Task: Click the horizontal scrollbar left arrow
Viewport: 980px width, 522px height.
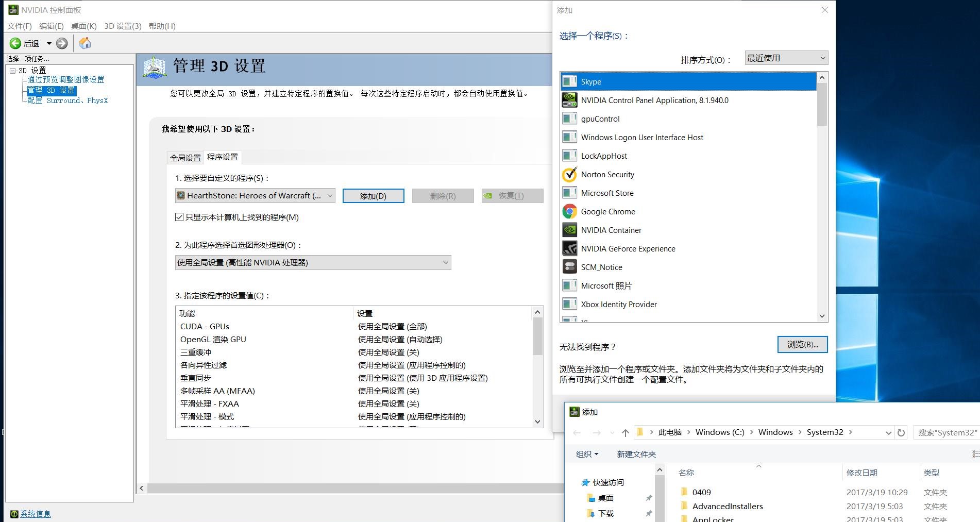Action: click(x=142, y=488)
